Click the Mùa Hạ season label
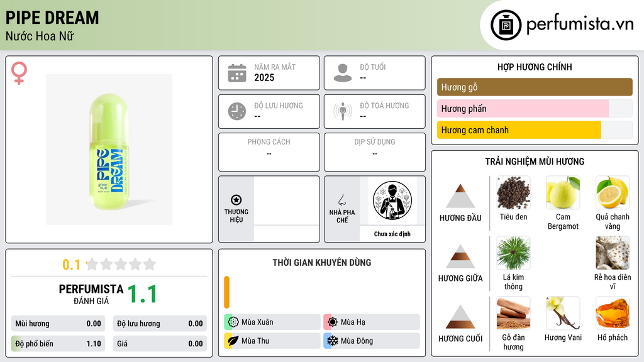Screen dimensions: 644x362 click(x=353, y=322)
